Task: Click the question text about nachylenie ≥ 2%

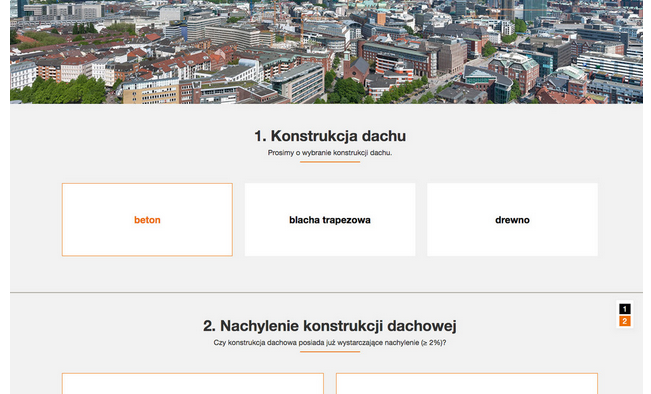Action: tap(330, 343)
